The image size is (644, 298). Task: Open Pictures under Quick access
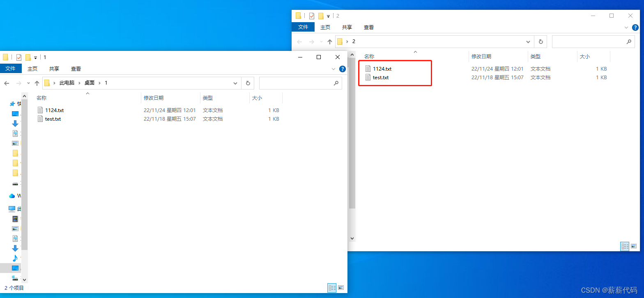[15, 143]
